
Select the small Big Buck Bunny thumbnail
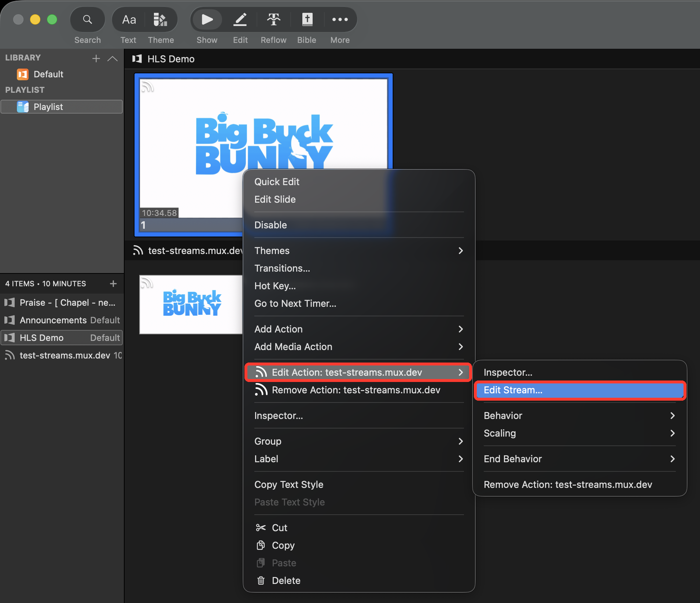(191, 304)
